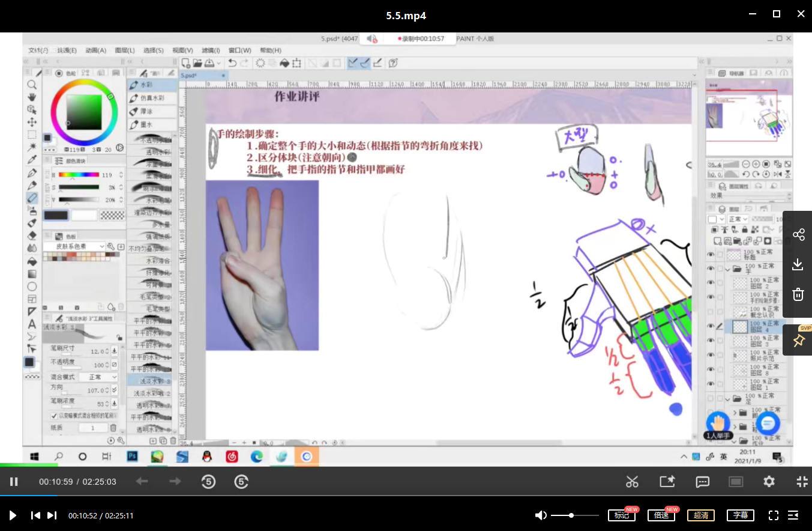Open the player settings gear
The image size is (812, 531).
coord(769,481)
